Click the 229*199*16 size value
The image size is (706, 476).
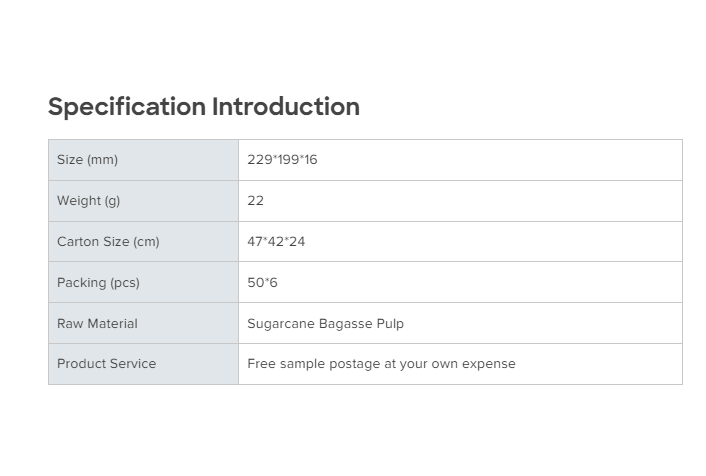coord(282,160)
